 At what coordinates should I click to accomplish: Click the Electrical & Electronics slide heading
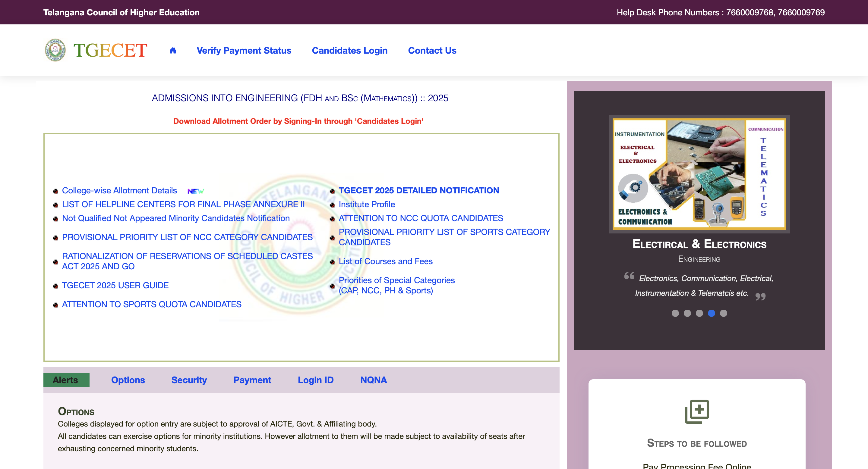699,244
